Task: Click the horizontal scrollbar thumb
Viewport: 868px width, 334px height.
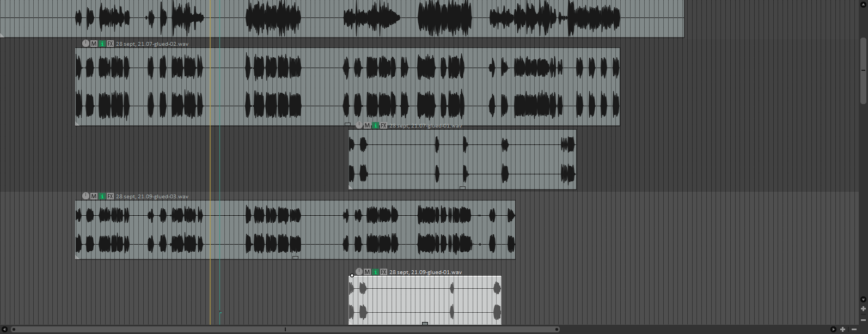Action: tap(285, 329)
